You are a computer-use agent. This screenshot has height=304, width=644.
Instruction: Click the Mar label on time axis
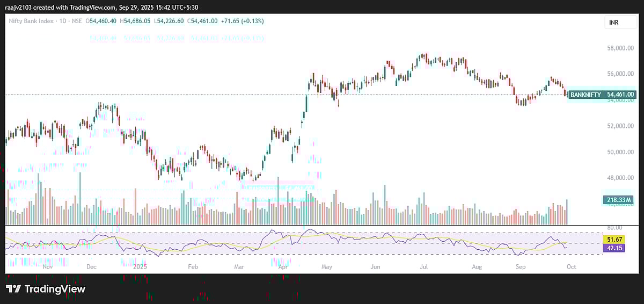(x=239, y=266)
